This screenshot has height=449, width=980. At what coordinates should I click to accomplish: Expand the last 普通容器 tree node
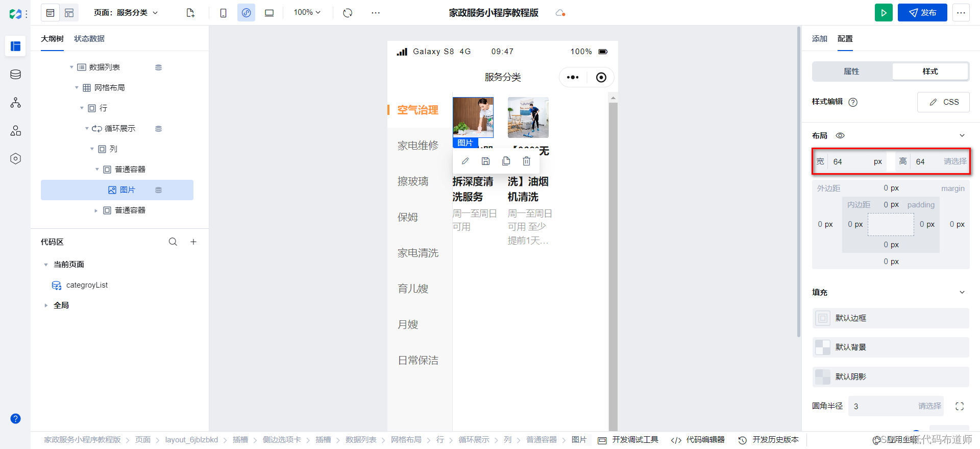tap(96, 210)
